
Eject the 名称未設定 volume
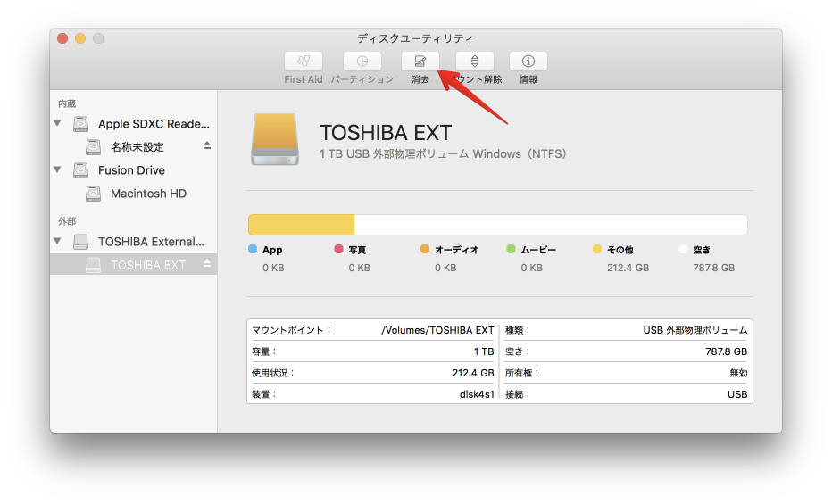pyautogui.click(x=207, y=145)
